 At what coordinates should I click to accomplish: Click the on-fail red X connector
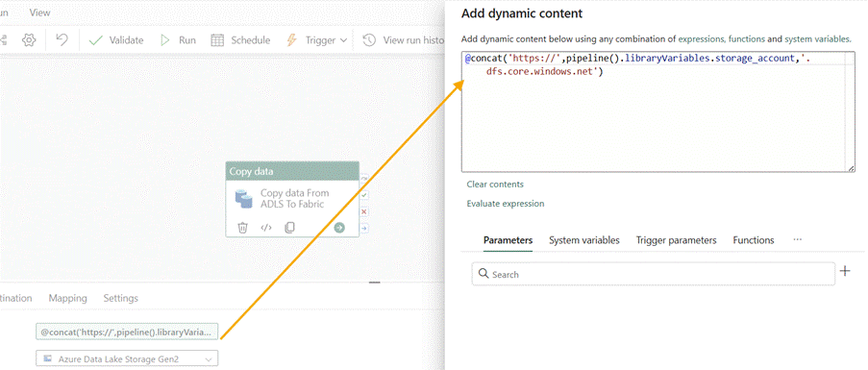(x=364, y=211)
